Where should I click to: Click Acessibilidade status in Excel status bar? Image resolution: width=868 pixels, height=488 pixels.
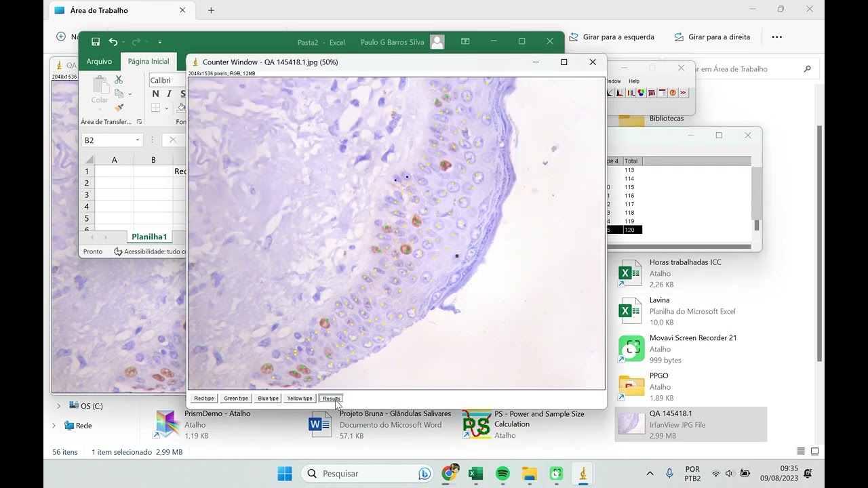pos(151,251)
